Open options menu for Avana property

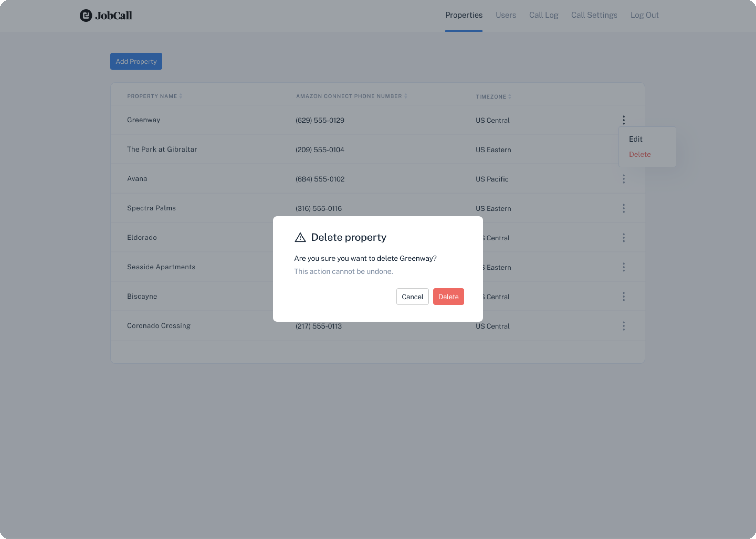(x=624, y=179)
